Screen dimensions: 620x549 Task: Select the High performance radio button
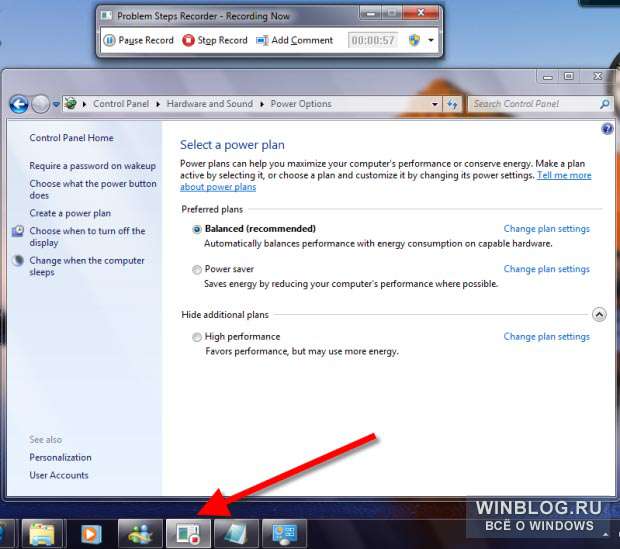click(197, 337)
